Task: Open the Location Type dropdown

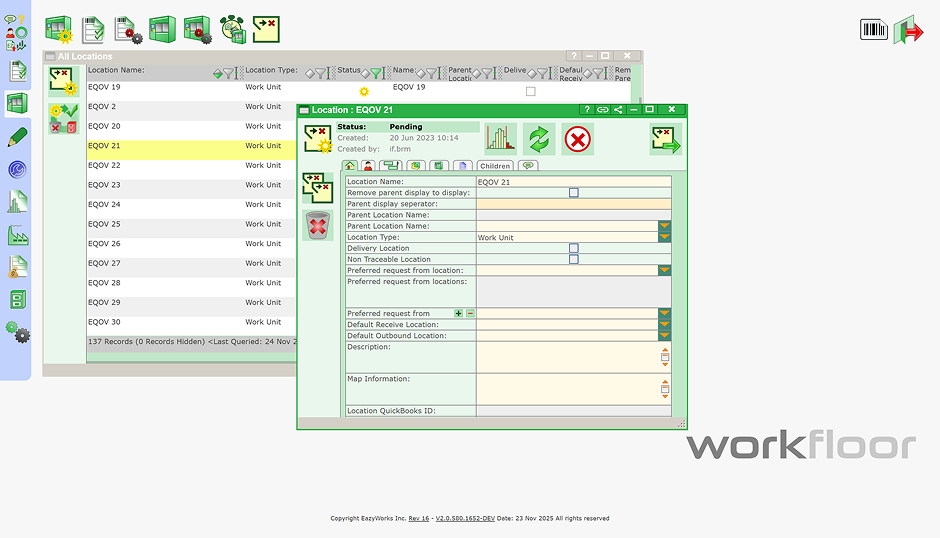Action: click(664, 237)
